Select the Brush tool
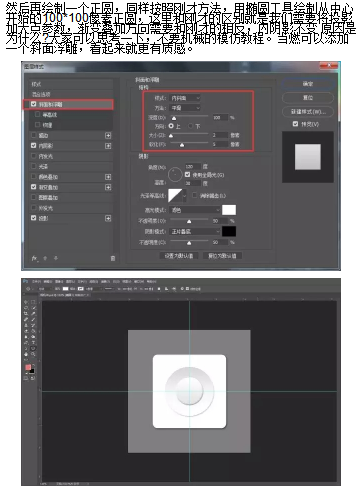 [33, 319]
